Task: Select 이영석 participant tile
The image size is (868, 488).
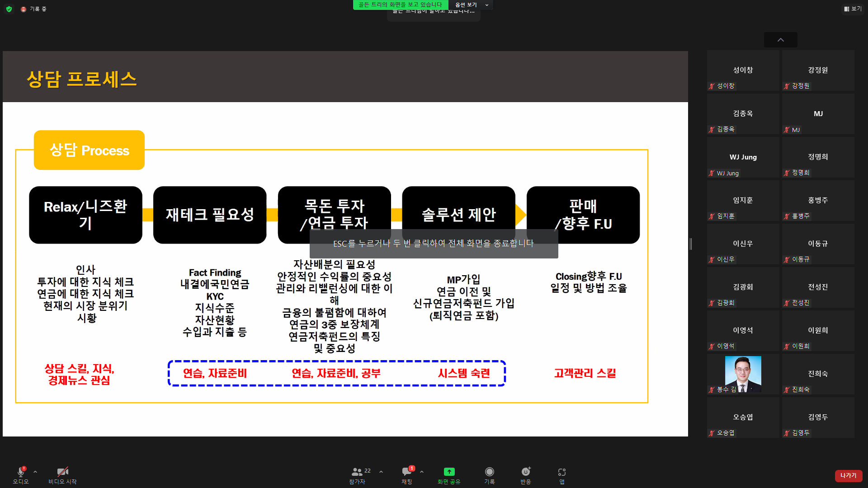Action: [x=743, y=331]
